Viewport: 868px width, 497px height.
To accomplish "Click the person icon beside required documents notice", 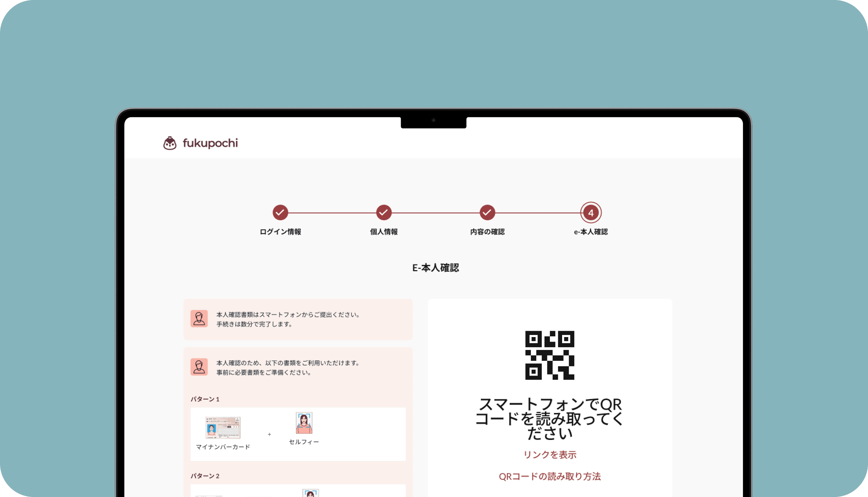I will 199,367.
